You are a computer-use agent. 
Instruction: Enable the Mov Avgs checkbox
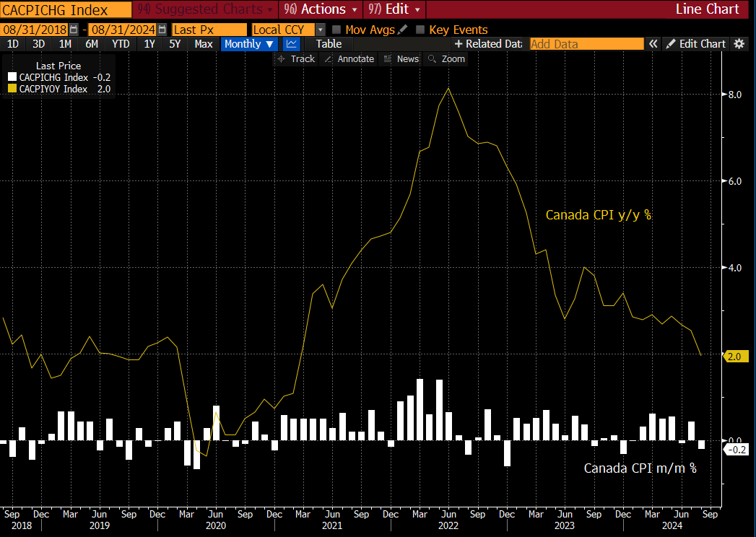coord(336,30)
